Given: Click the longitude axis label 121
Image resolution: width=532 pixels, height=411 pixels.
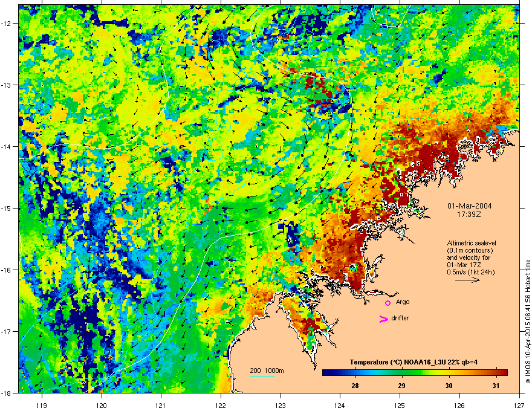Looking at the screenshot, I should click(161, 405).
